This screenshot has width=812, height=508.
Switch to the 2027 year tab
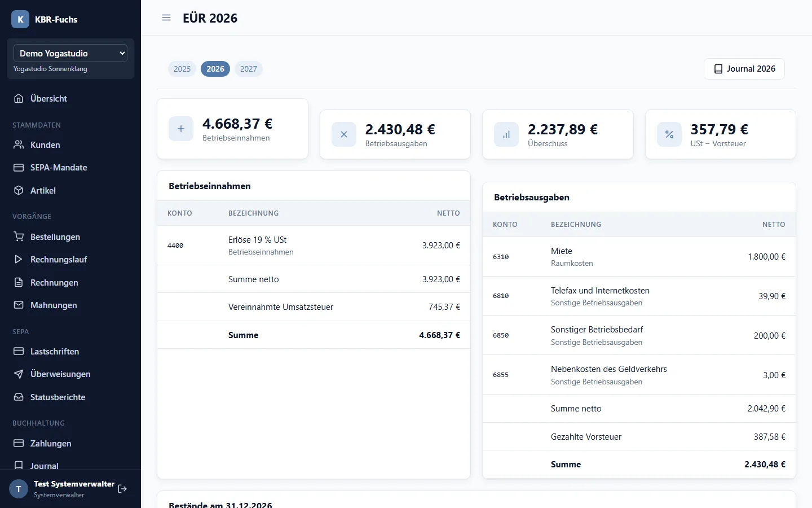(249, 69)
